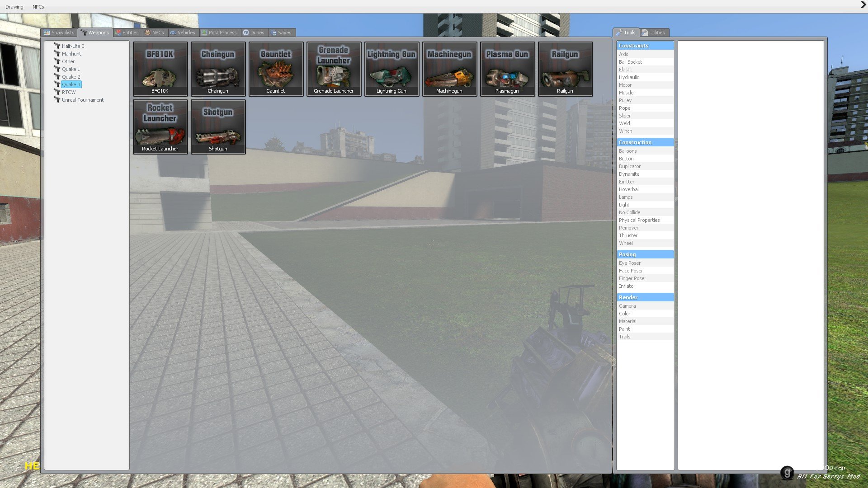The image size is (868, 488).
Task: Select the Dynamite tool
Action: 645,174
